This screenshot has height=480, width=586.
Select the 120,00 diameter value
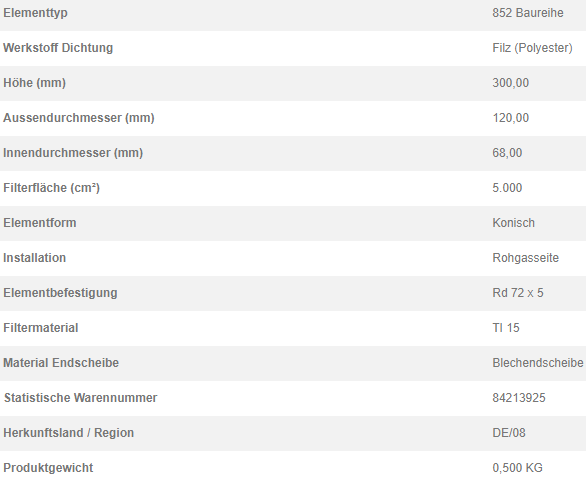pyautogui.click(x=511, y=118)
